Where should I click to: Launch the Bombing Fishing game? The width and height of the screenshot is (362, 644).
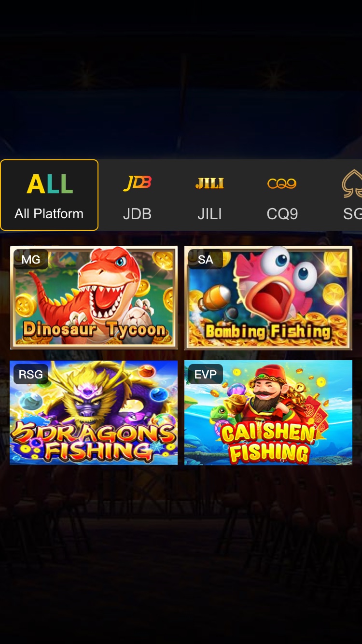point(268,298)
